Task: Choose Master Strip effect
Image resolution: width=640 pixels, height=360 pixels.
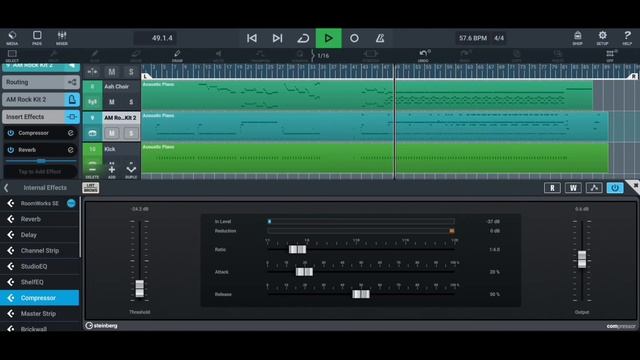Action: point(40,313)
